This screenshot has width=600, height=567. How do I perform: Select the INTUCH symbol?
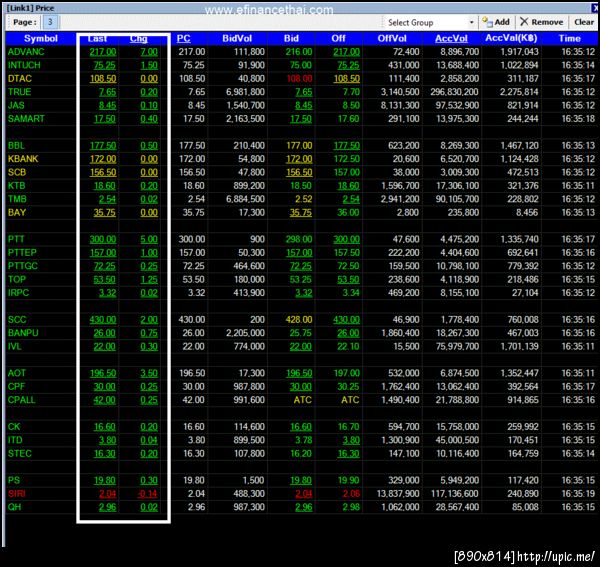pyautogui.click(x=24, y=65)
